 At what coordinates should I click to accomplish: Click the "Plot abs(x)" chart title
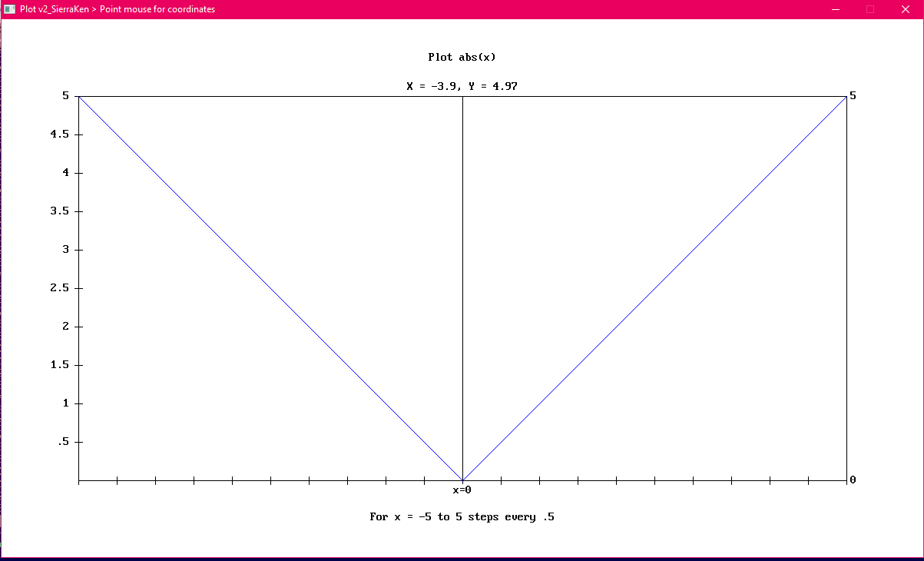click(462, 58)
